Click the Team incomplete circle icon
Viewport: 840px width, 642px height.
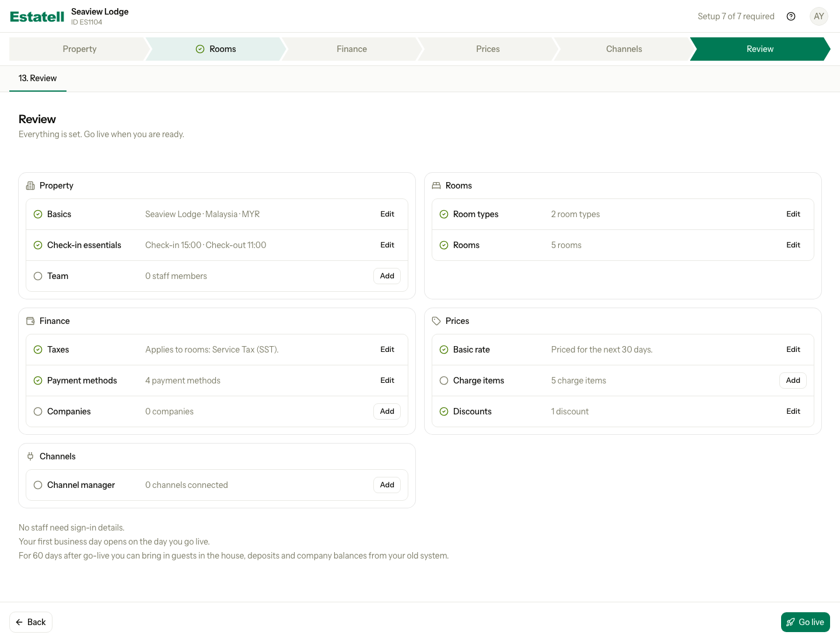[38, 276]
